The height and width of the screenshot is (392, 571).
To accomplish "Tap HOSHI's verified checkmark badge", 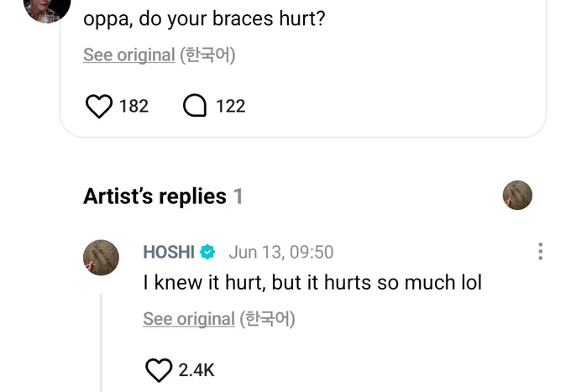I will pyautogui.click(x=207, y=252).
